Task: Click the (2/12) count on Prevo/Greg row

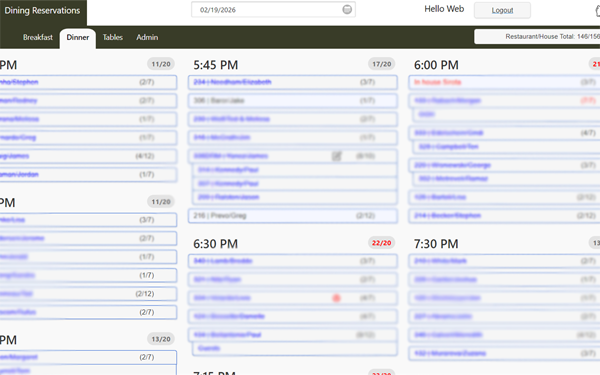Action: 365,216
